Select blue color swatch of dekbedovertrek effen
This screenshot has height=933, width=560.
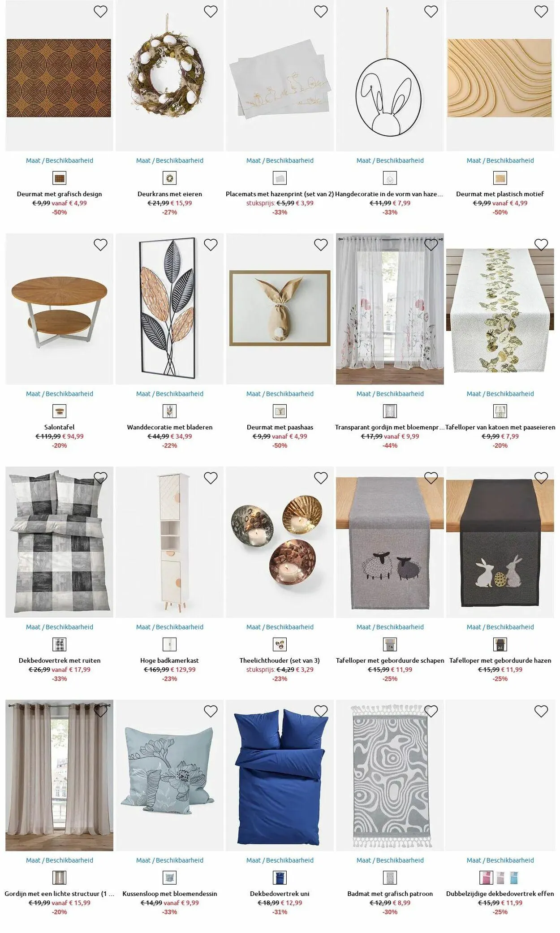tap(514, 877)
